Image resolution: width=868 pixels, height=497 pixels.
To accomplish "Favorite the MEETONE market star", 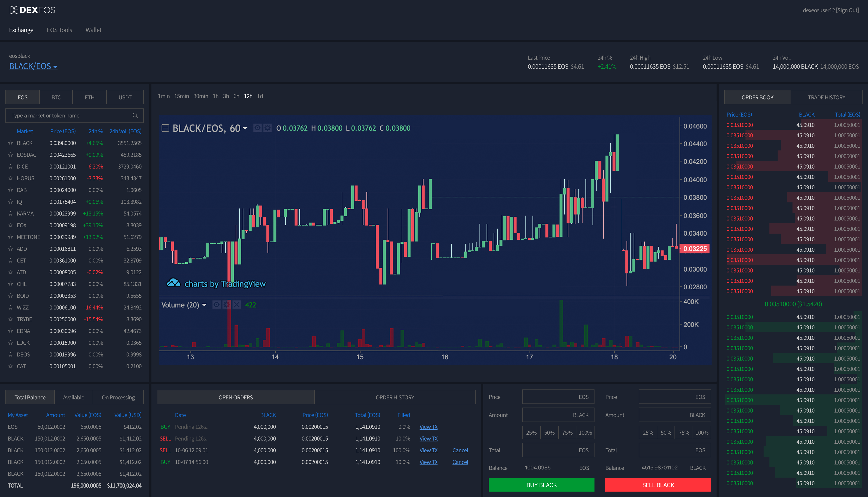I will pyautogui.click(x=11, y=237).
